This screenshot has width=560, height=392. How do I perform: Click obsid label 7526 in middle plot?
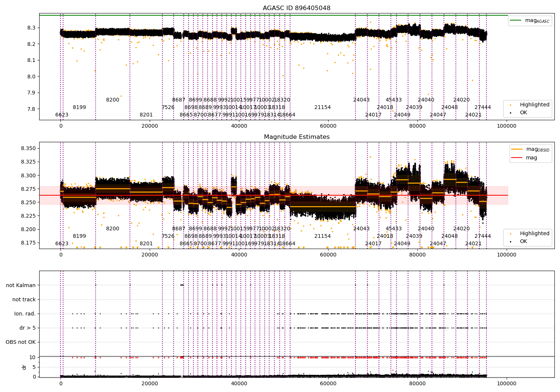(168, 236)
